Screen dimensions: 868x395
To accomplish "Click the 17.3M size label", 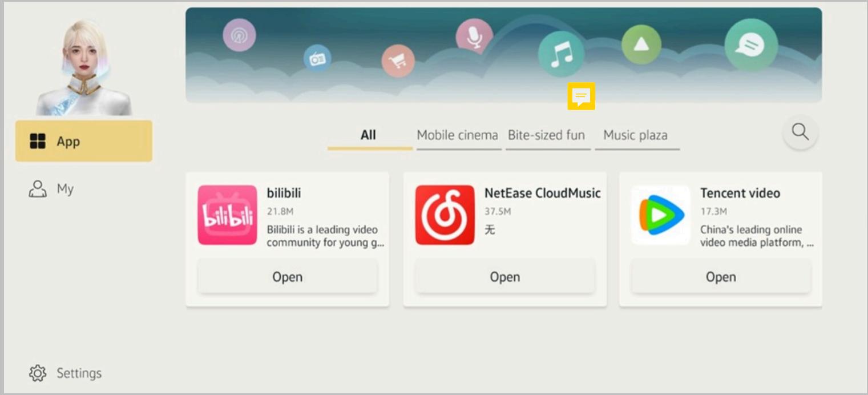I will tap(714, 211).
